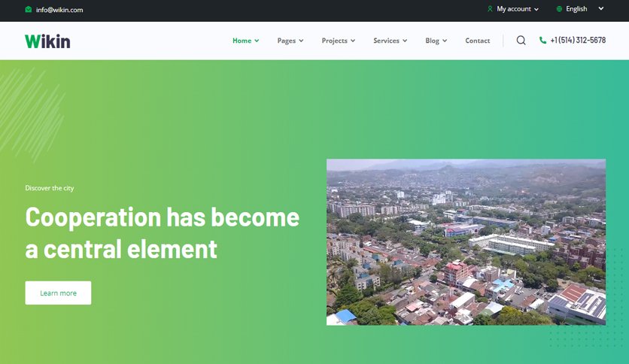Open the Projects menu
Screen dimensions: 629x364
(335, 41)
